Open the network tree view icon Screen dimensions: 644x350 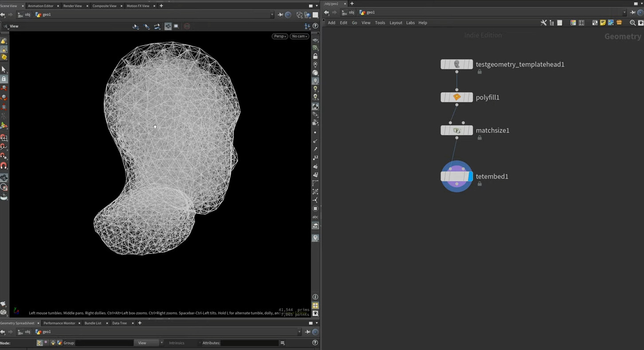[x=552, y=23]
